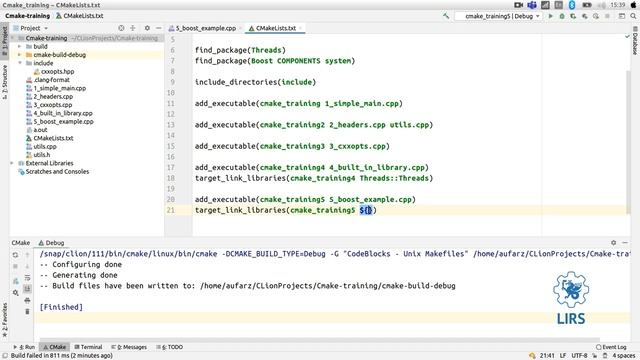Click the print icon in the CMake panel
This screenshot has width=640, height=360.
[x=27, y=300]
